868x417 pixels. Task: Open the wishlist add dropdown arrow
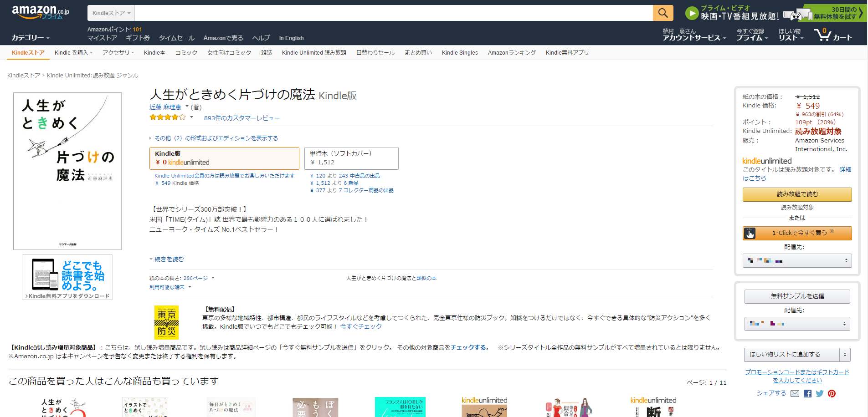pos(845,355)
